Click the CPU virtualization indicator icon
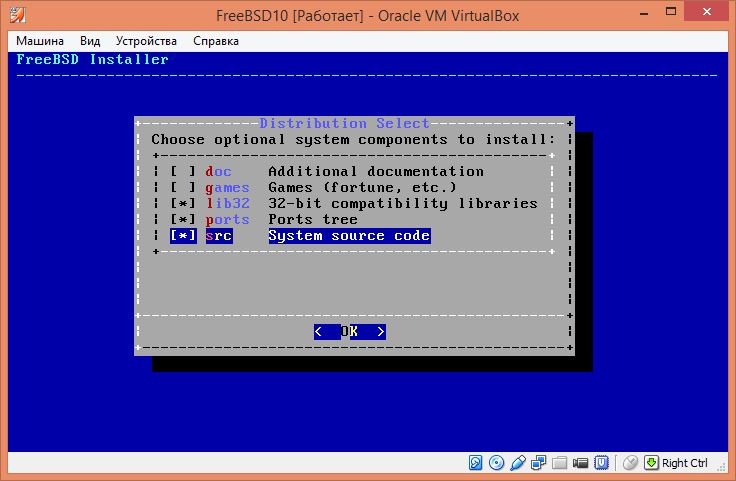Viewport: 736px width, 481px height. click(602, 463)
